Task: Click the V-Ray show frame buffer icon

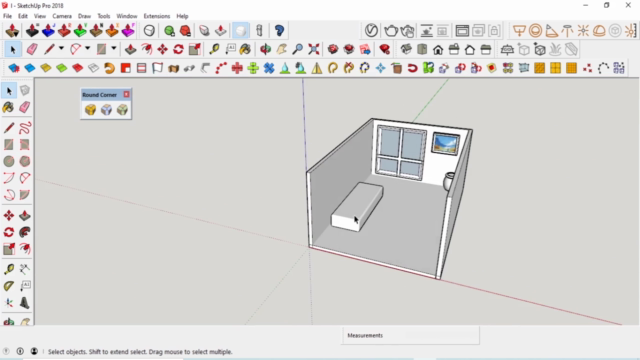Action: click(x=462, y=31)
